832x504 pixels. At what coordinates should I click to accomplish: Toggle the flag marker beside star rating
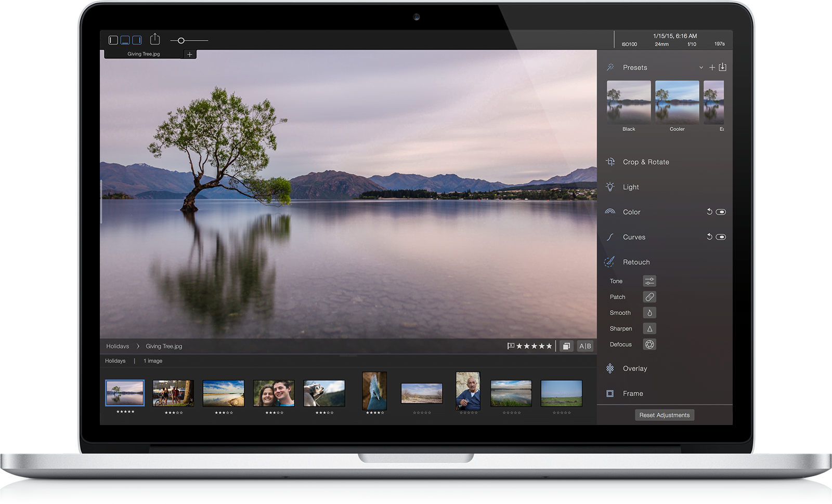511,346
